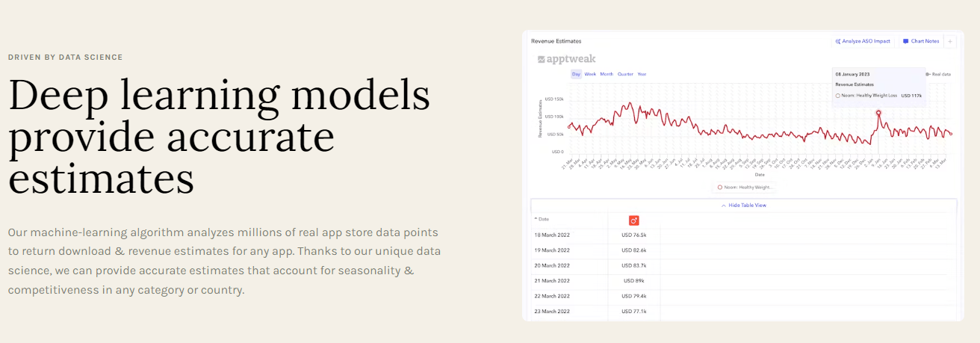Select Year granularity

pos(642,74)
